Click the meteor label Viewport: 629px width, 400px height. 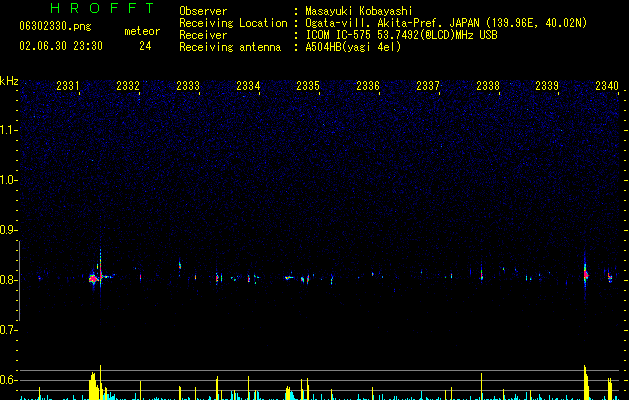(142, 31)
